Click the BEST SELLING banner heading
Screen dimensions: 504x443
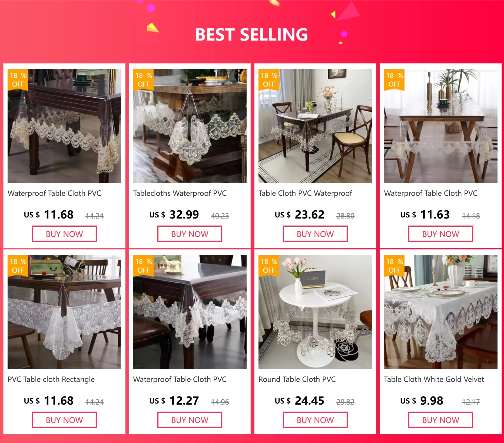(x=251, y=35)
